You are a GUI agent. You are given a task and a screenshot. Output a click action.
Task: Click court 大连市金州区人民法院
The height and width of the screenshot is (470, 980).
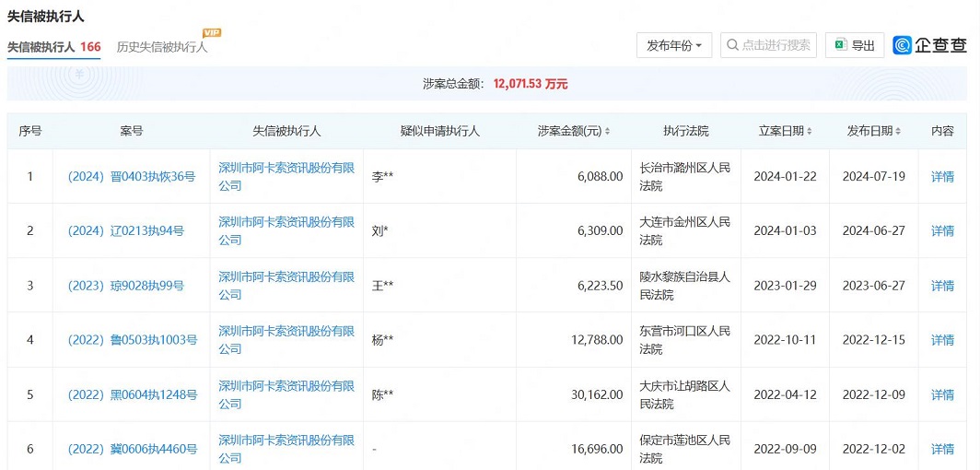pos(685,231)
